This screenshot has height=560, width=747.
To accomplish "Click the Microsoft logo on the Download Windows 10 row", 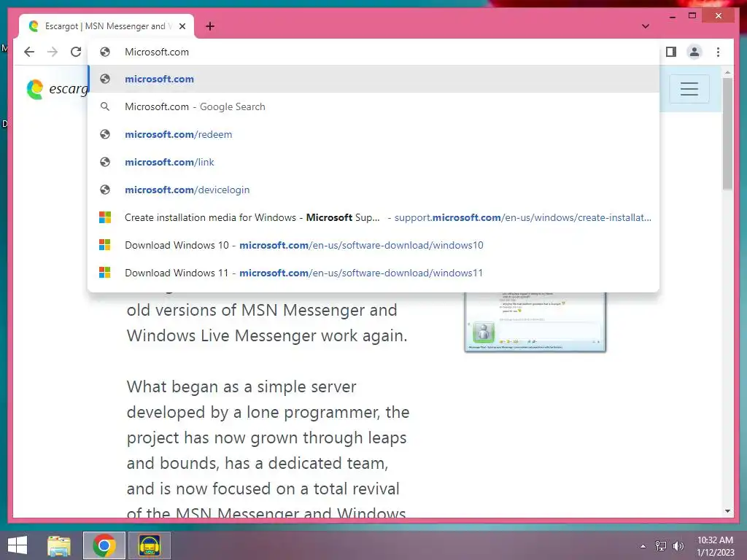I will point(105,245).
